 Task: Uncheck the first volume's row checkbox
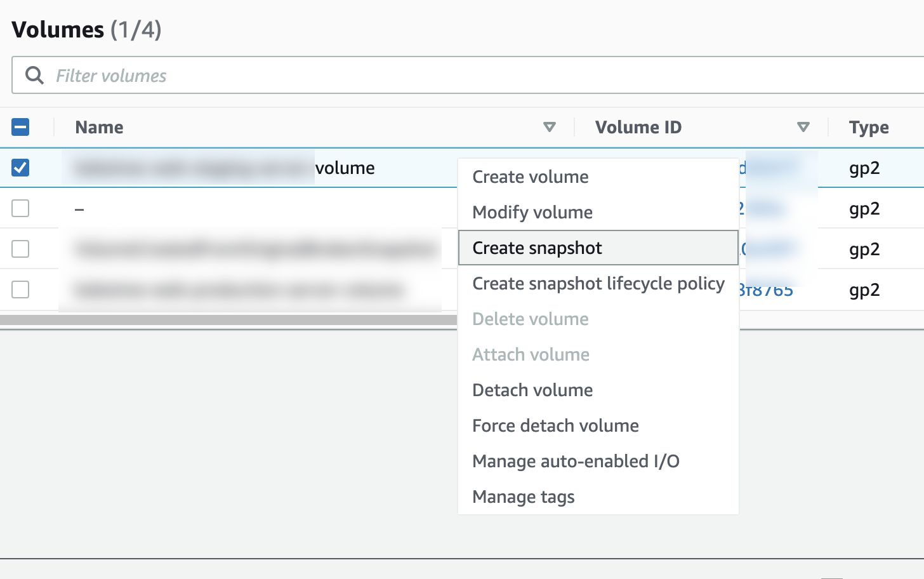(20, 167)
